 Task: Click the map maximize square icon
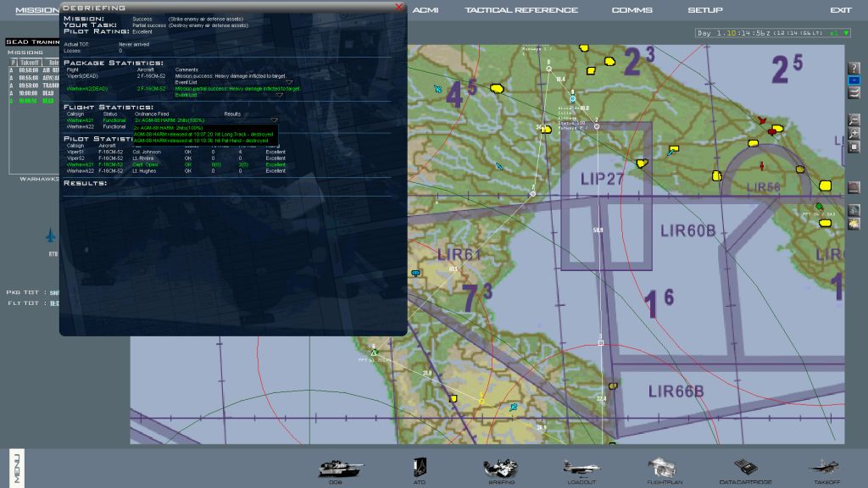[854, 147]
